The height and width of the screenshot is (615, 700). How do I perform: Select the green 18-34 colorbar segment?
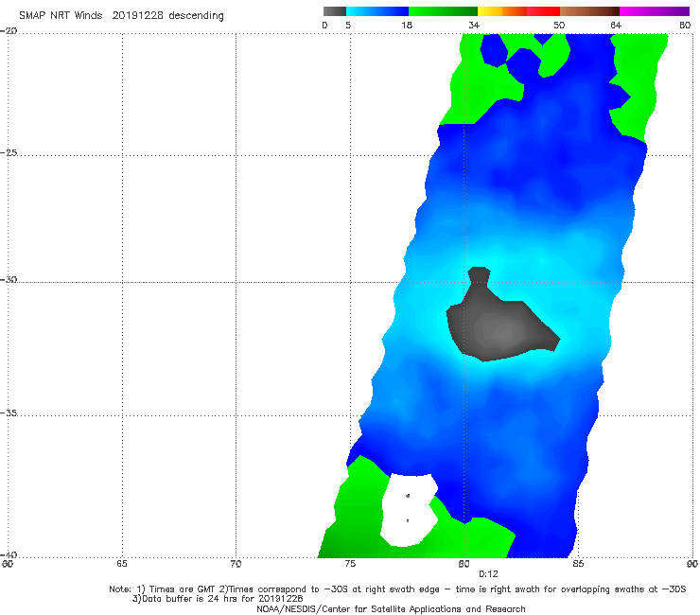click(x=443, y=11)
